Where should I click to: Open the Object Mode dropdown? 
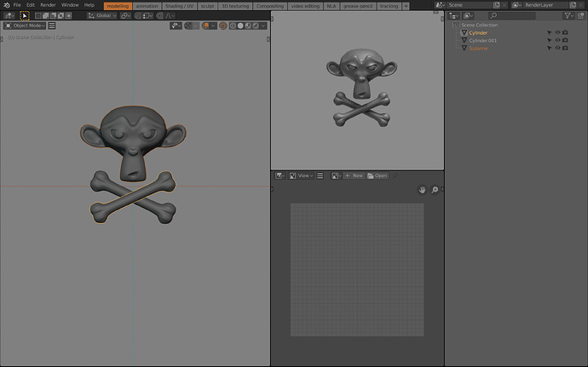(x=25, y=26)
